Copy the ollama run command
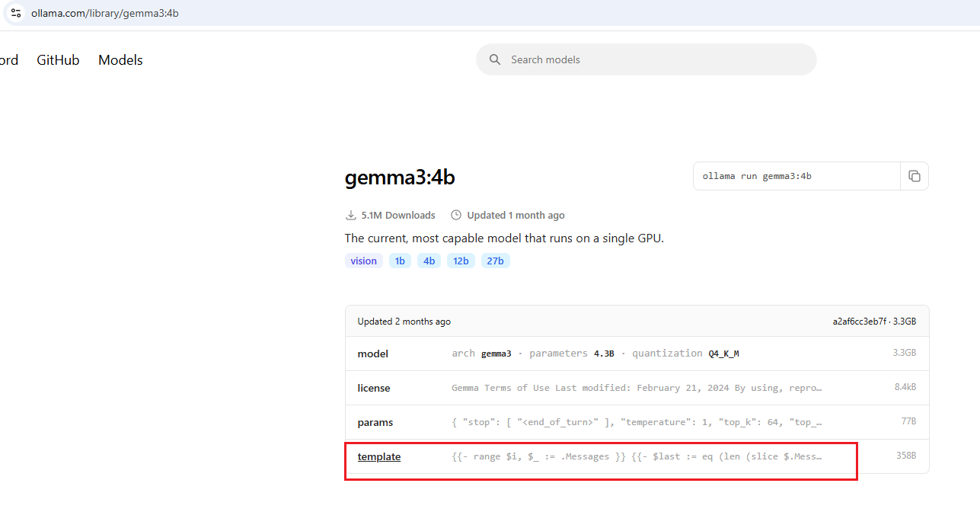The height and width of the screenshot is (528, 980). (x=915, y=176)
